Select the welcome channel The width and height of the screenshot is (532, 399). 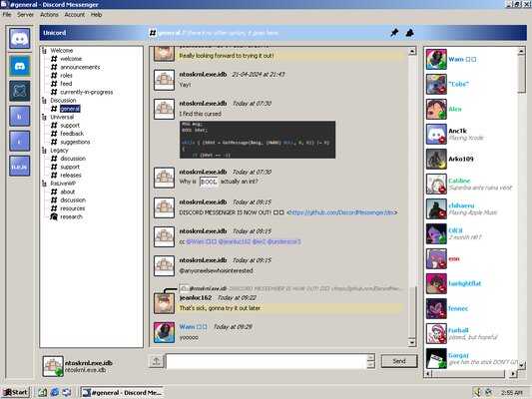tap(71, 59)
